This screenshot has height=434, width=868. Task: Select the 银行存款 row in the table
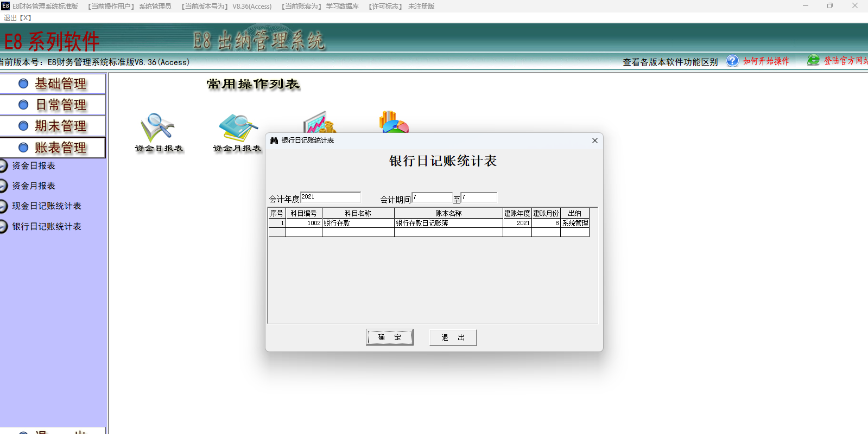click(358, 223)
